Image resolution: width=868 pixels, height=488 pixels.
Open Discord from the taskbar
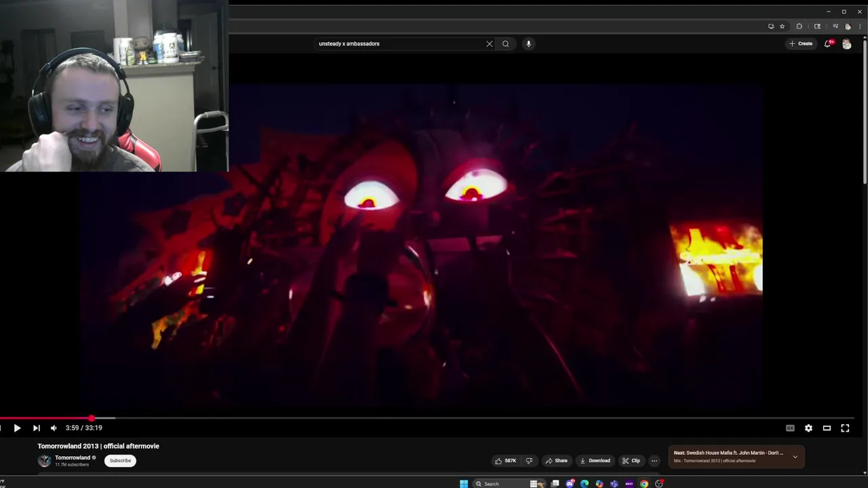tap(570, 484)
